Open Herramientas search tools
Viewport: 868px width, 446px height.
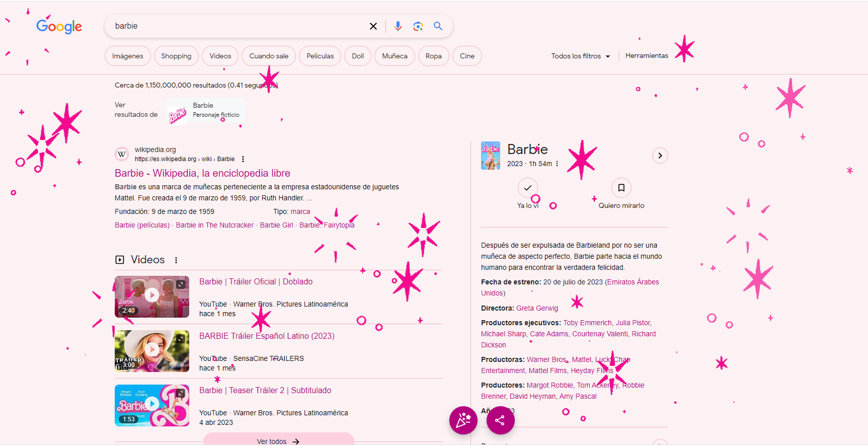[x=647, y=55]
